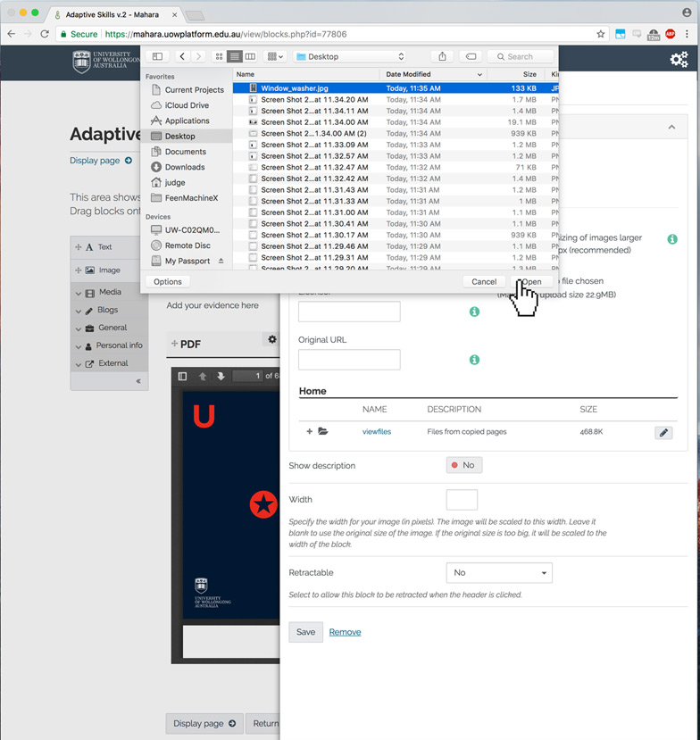700x740 pixels.
Task: Toggle sidebar in file dialog toolbar
Action: point(158,56)
